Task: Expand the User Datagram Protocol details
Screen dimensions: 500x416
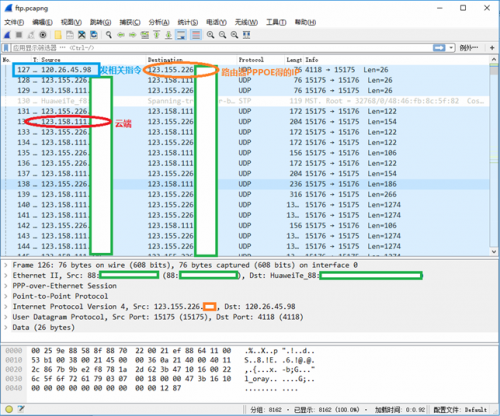Action: pos(6,317)
